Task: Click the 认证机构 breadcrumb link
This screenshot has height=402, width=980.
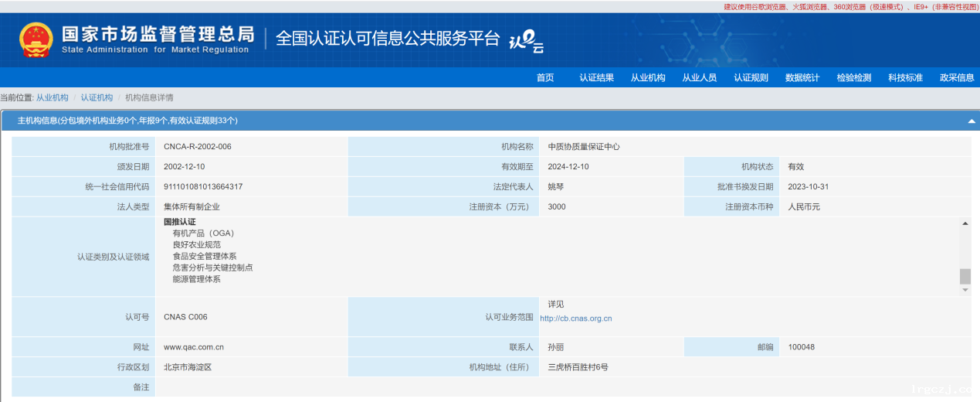Action: pos(97,97)
